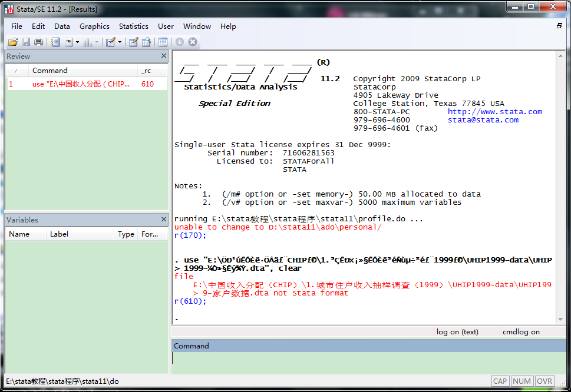
Task: Open the Variables Manager icon
Action: point(163,42)
